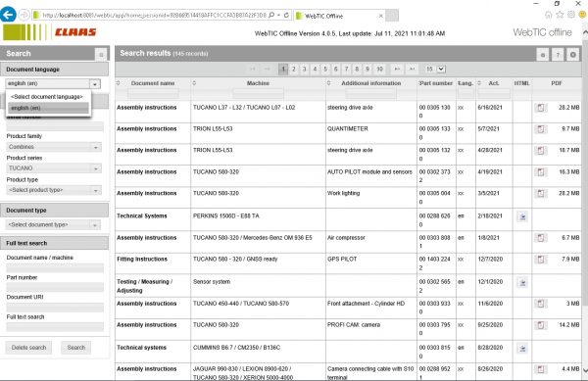Open PDF for TUCANO L37 steering drive axle

click(x=540, y=108)
